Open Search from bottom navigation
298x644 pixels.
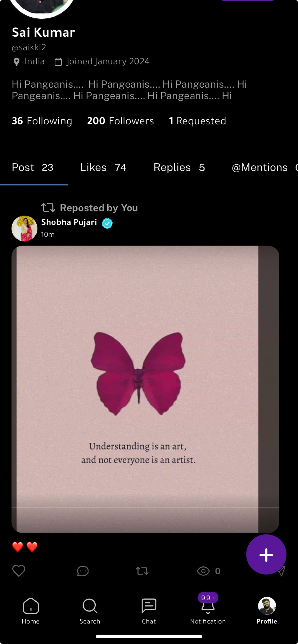(90, 611)
